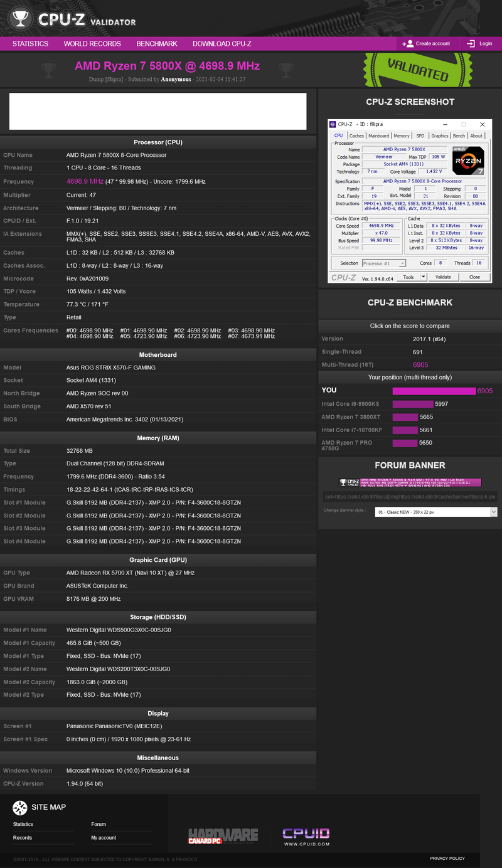Open the Privacy Policy footer link

(x=447, y=858)
